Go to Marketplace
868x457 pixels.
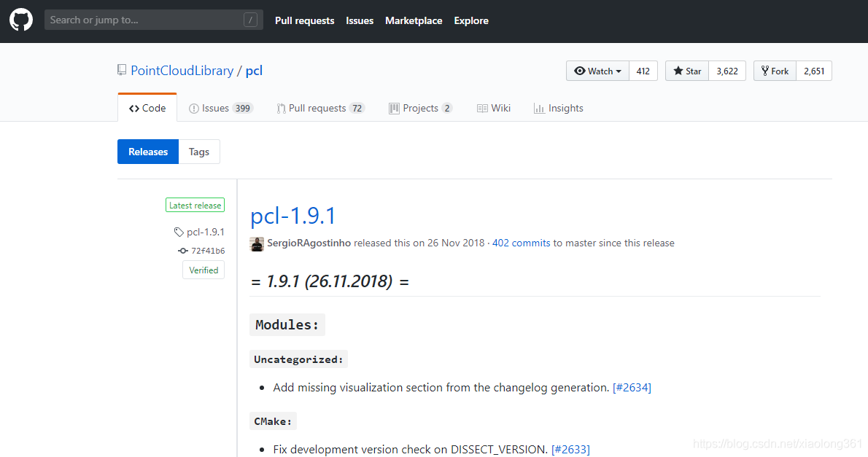pos(414,20)
